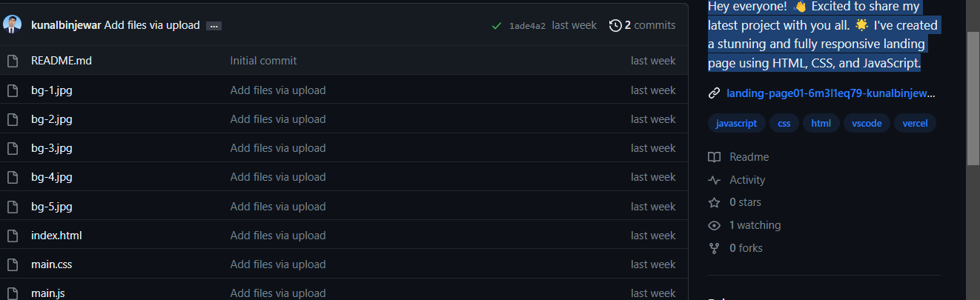Open the landing-page01 Vercel website link
The height and width of the screenshot is (300, 980).
(830, 93)
